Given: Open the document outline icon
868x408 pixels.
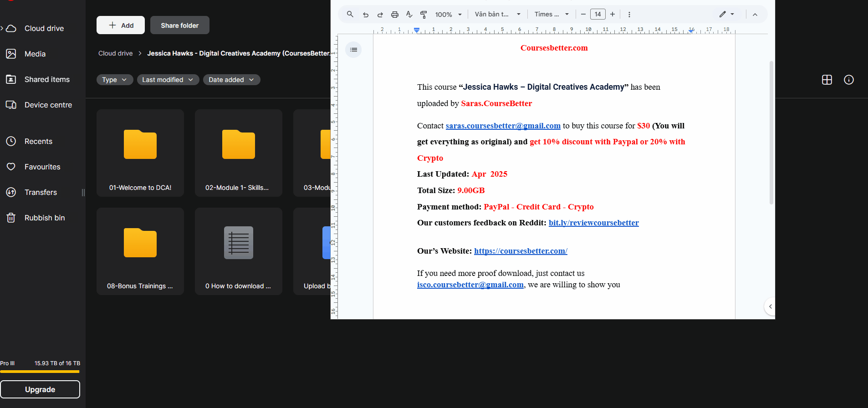Looking at the screenshot, I should pos(353,50).
